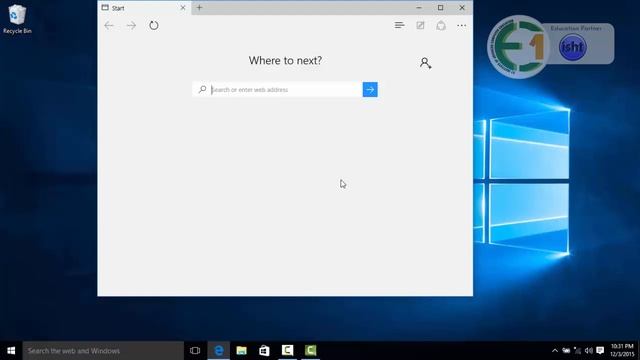Open the Share icon in Edge toolbar
The height and width of the screenshot is (360, 640).
(441, 25)
